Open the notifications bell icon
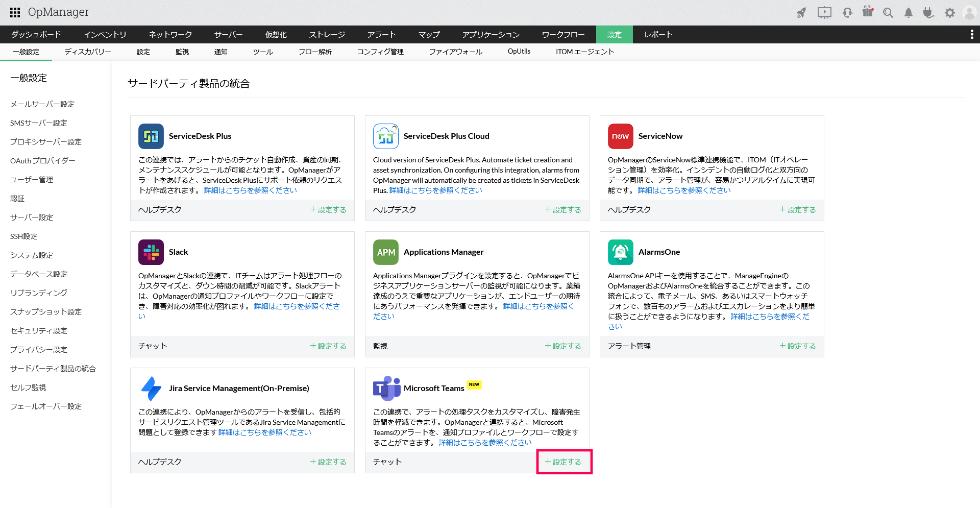This screenshot has width=980, height=508. pyautogui.click(x=909, y=13)
